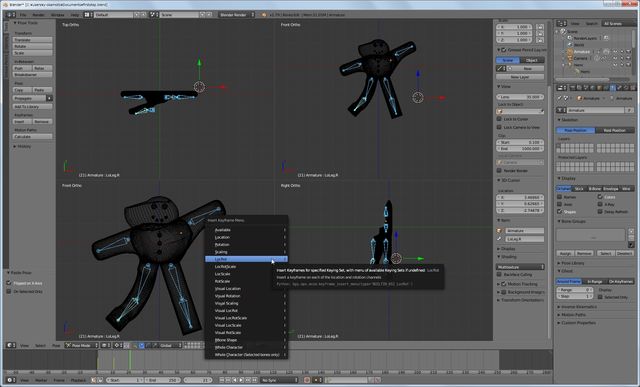Open Blender Render engine dropdown
The height and width of the screenshot is (387, 640).
[237, 15]
